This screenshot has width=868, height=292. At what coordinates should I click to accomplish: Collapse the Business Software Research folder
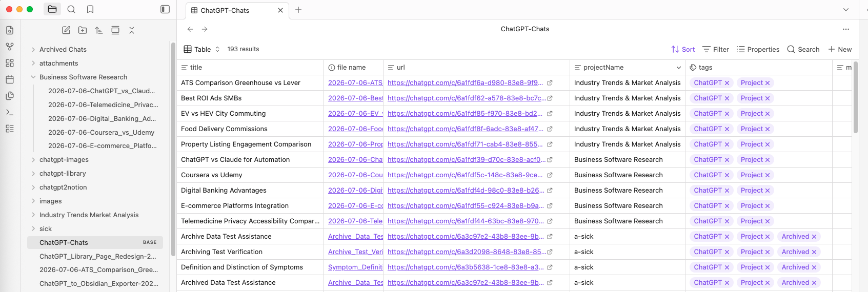[x=33, y=77]
